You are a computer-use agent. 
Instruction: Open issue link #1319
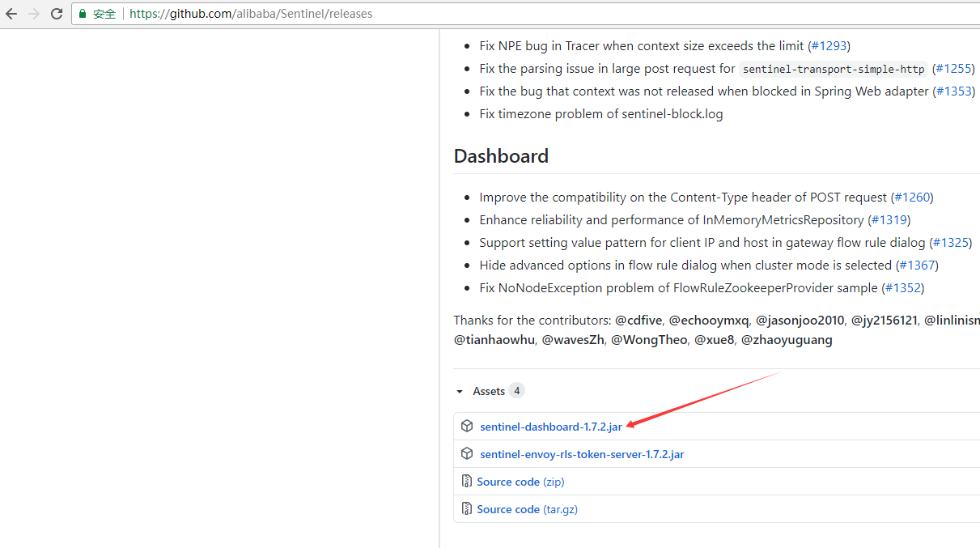coord(889,220)
